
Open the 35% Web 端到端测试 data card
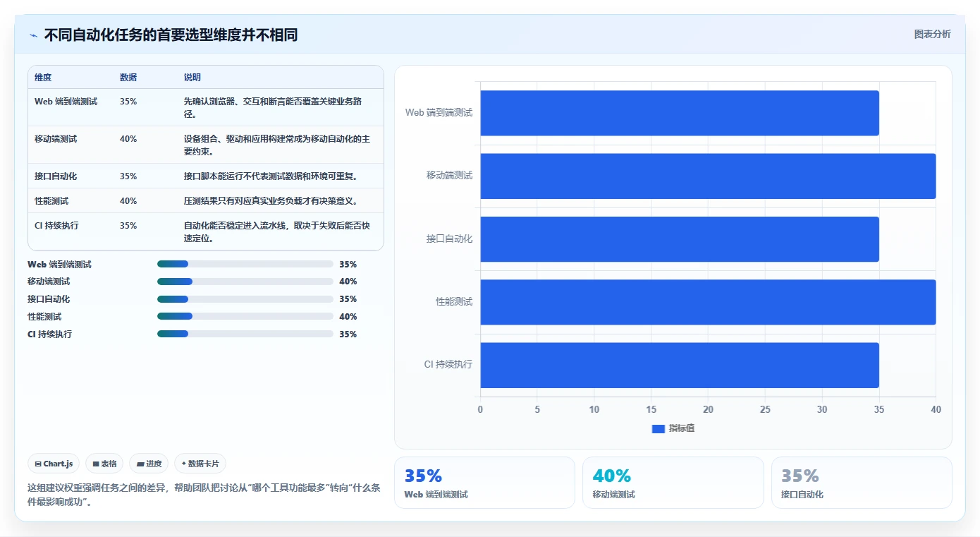(x=484, y=483)
